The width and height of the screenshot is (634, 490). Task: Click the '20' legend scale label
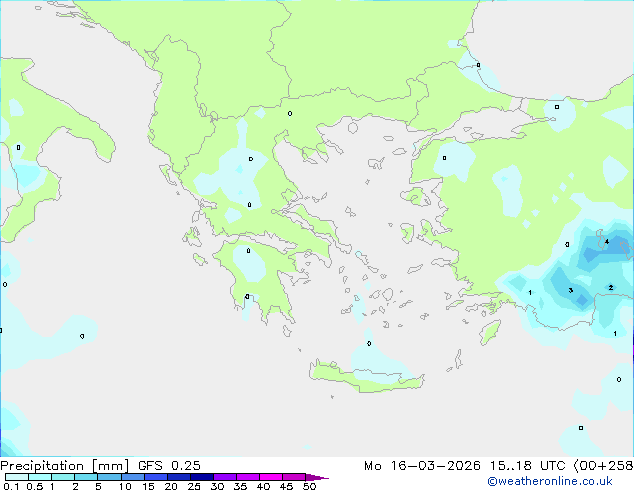click(x=171, y=486)
